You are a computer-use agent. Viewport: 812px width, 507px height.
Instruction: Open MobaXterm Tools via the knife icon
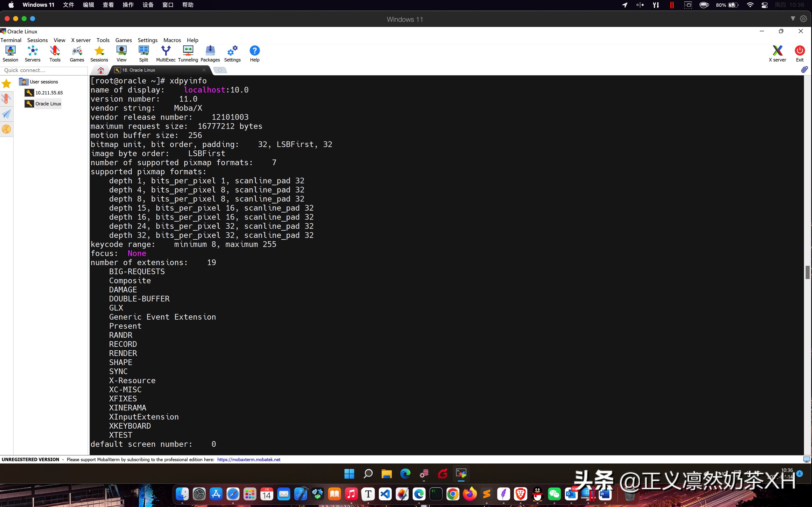(x=55, y=53)
